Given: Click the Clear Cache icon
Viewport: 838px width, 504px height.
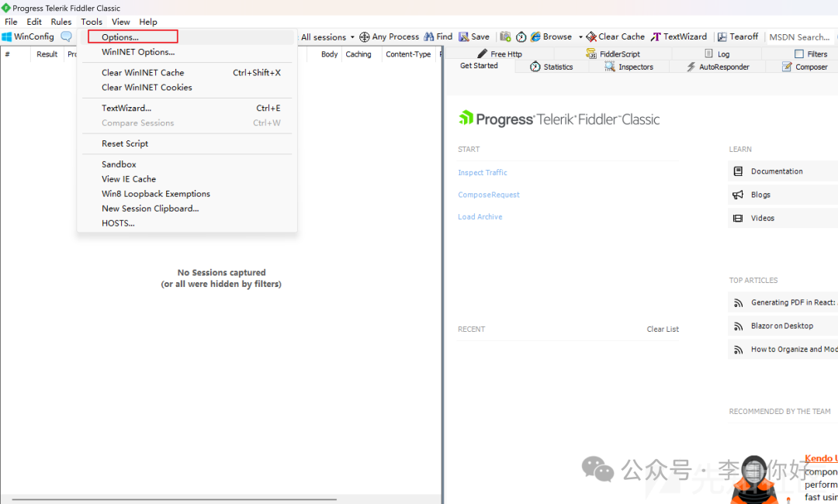Looking at the screenshot, I should coord(591,37).
